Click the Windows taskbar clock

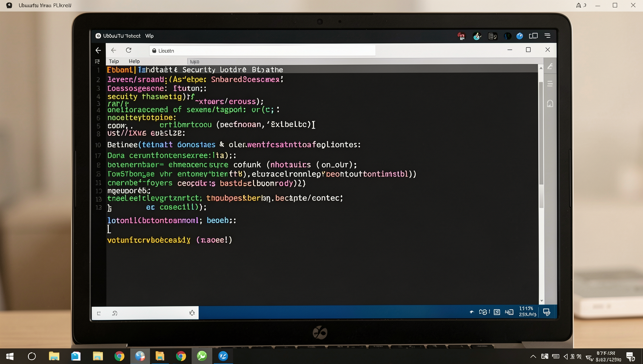click(608, 356)
